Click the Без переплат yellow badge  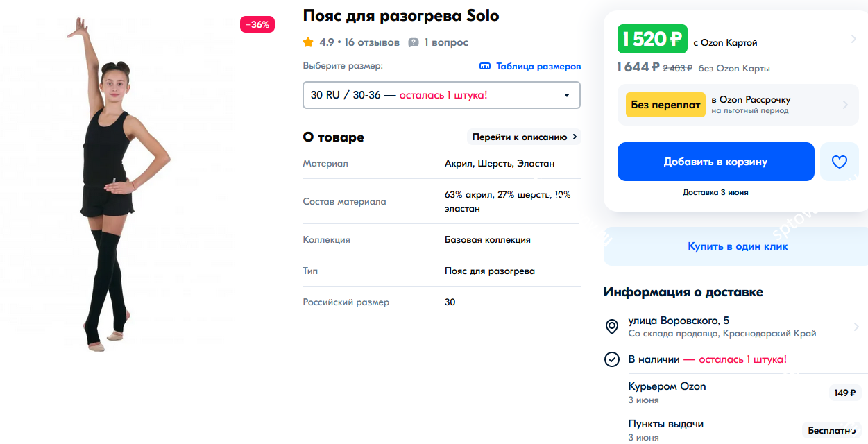pyautogui.click(x=665, y=105)
